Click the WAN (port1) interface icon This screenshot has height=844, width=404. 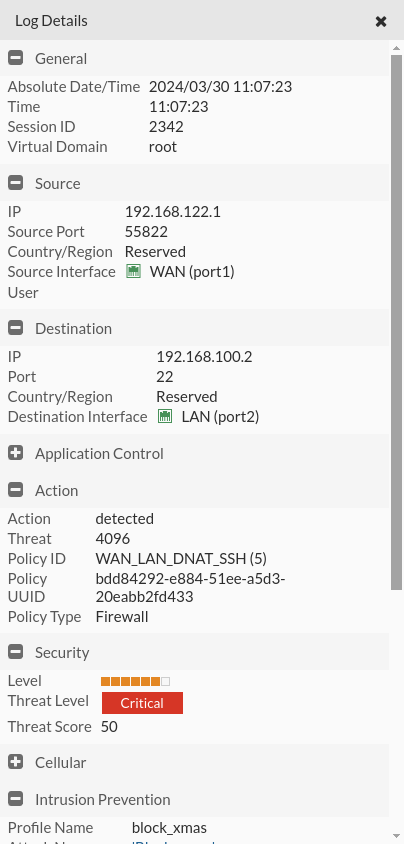[x=133, y=271]
